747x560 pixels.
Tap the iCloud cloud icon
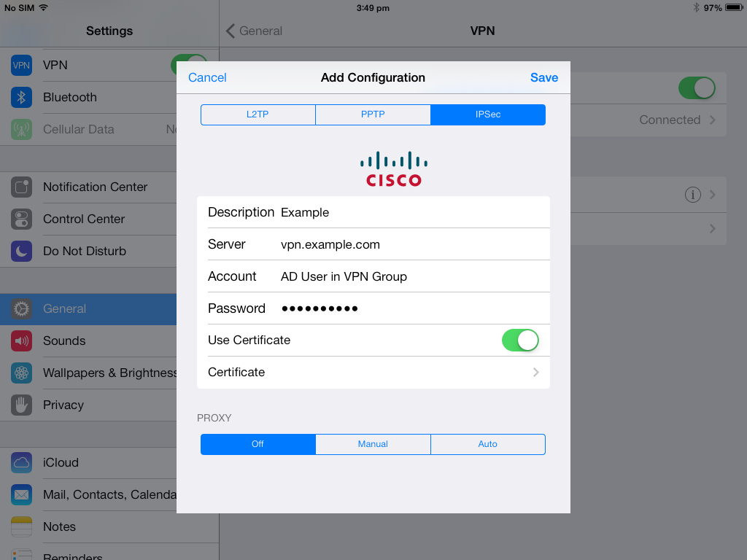[21, 462]
